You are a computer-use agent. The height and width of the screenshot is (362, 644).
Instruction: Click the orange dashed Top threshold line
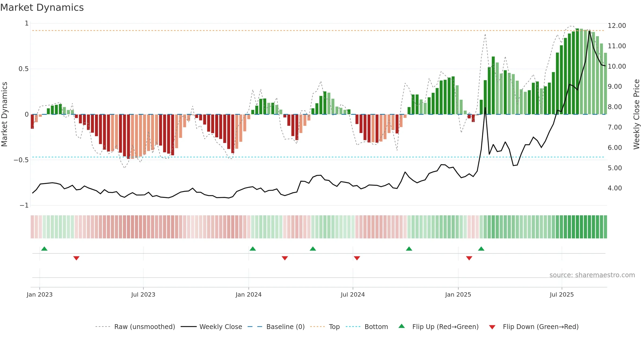318,31
